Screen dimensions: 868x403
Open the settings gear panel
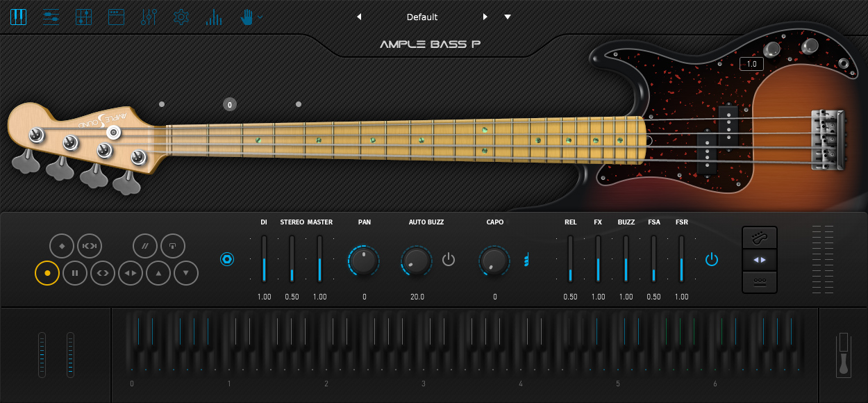tap(181, 17)
